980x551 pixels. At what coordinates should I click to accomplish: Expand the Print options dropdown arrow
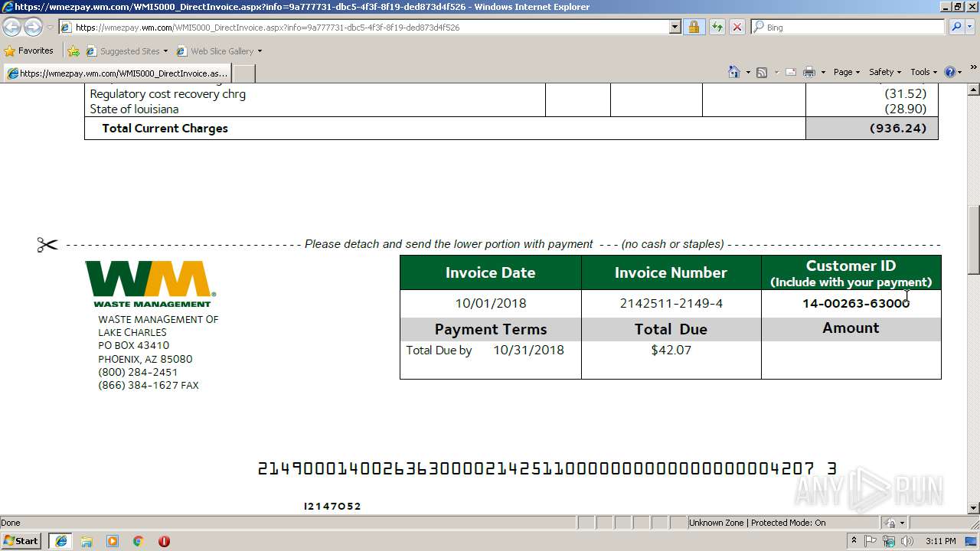click(x=823, y=72)
